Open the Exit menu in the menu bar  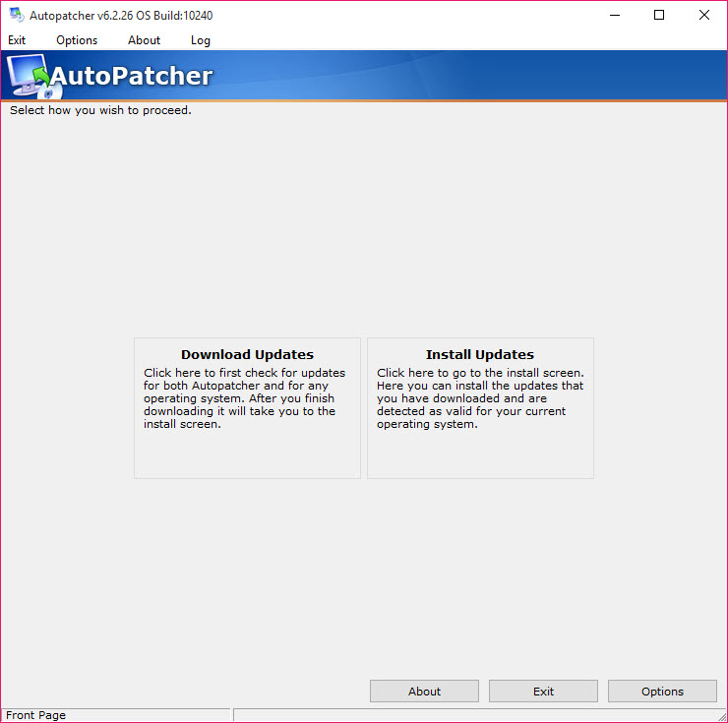pyautogui.click(x=17, y=40)
